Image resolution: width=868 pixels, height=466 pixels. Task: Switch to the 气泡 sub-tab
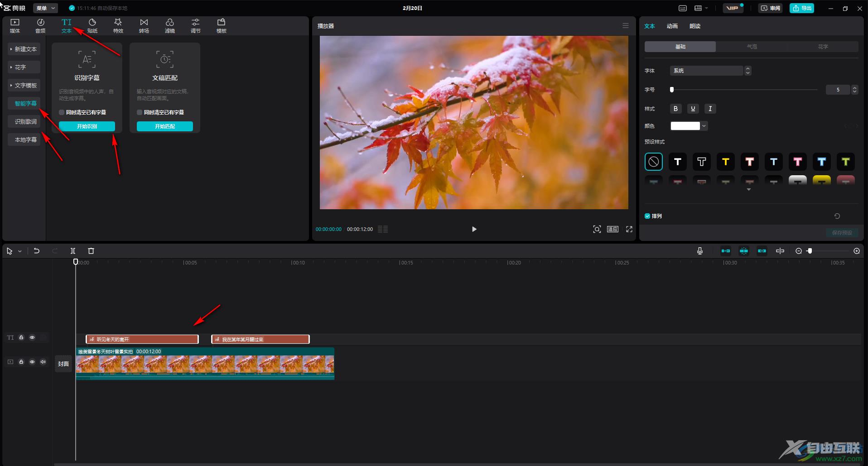752,47
